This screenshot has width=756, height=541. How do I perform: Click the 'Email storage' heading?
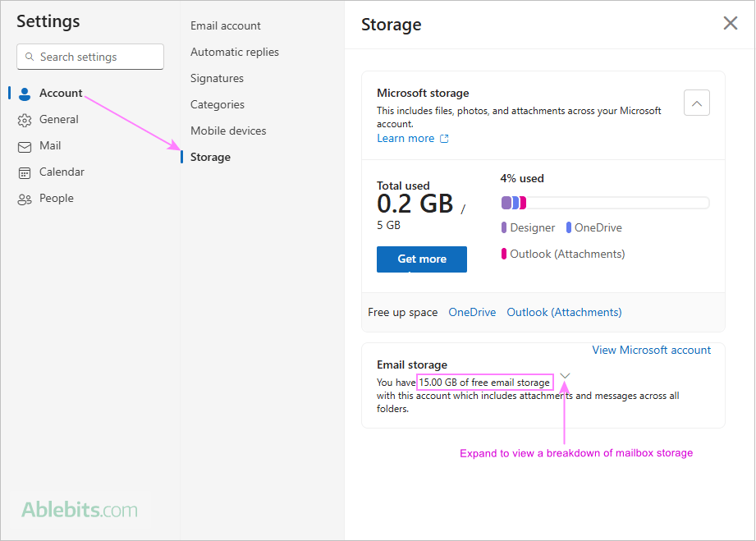coord(412,365)
